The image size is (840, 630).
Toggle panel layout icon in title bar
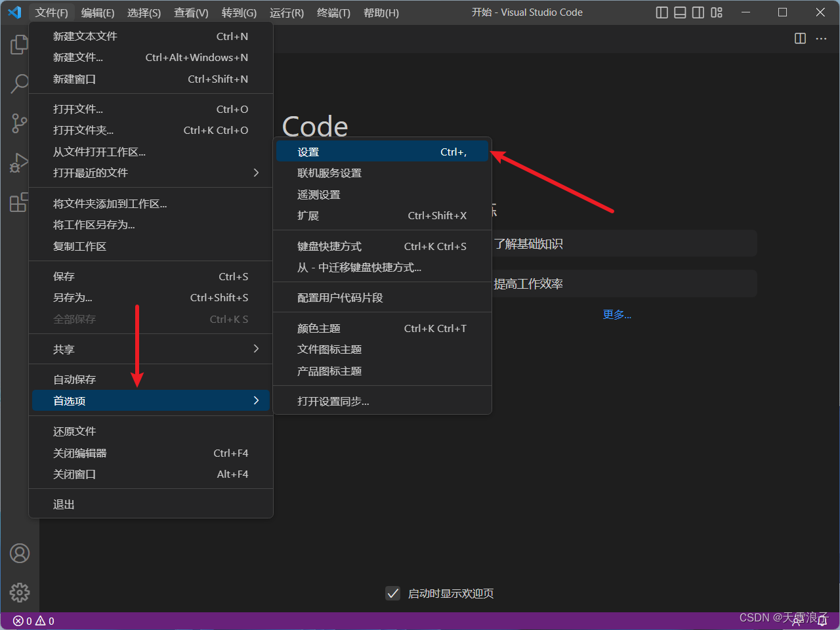[x=681, y=12]
